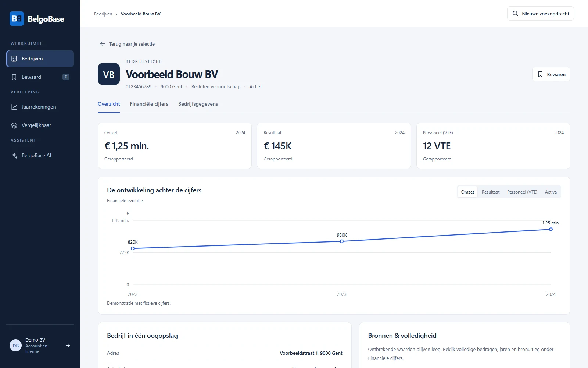Click the address Voorbeeldstraat 1, 9000 Gent
588x368 pixels.
pyautogui.click(x=311, y=353)
